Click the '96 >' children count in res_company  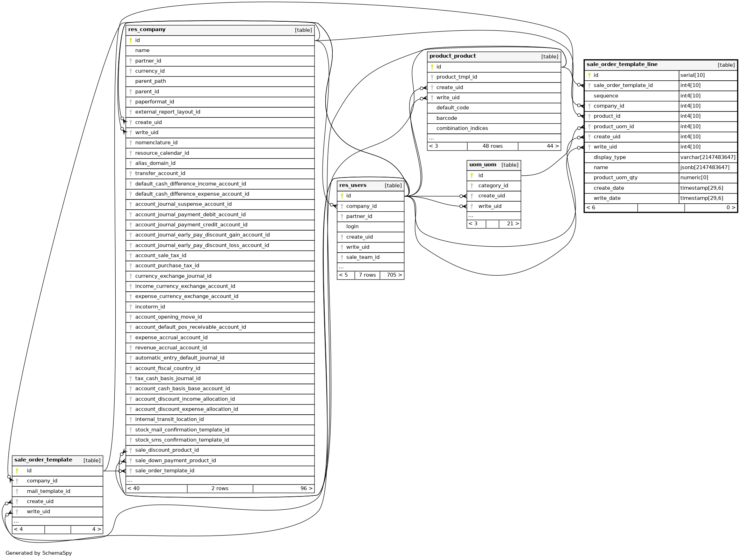(x=306, y=489)
